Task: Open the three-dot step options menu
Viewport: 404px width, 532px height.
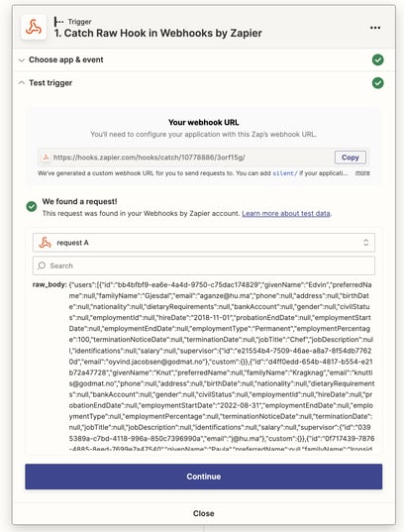Action: (375, 28)
